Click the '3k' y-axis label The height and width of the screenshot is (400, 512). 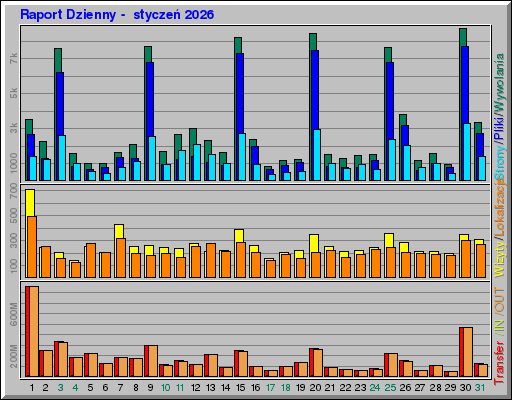click(13, 128)
